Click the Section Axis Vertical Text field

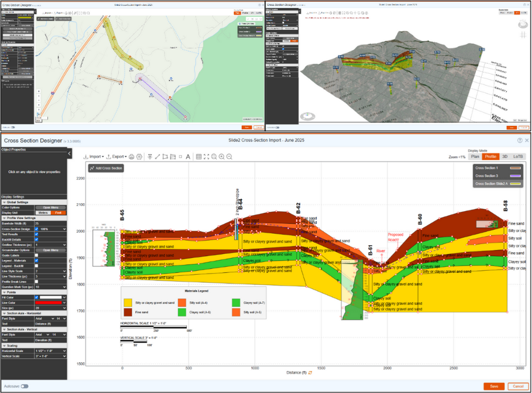(x=51, y=340)
